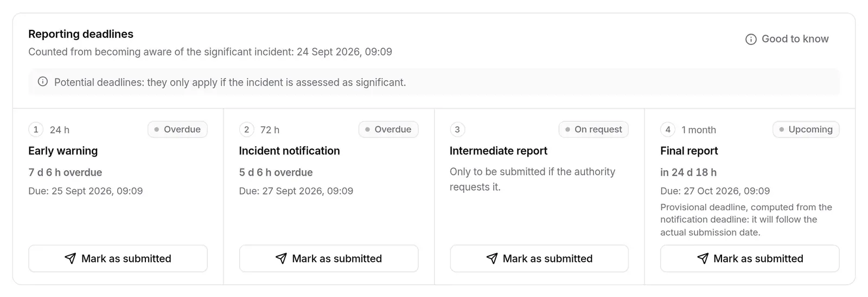The width and height of the screenshot is (868, 297).
Task: Click the Upcoming status badge
Action: [x=806, y=130]
